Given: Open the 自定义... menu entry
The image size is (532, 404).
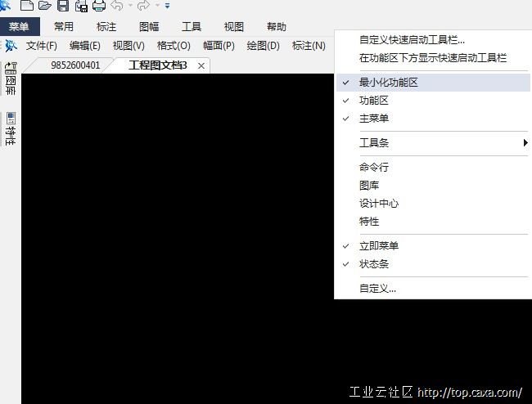Looking at the screenshot, I should point(433,289).
